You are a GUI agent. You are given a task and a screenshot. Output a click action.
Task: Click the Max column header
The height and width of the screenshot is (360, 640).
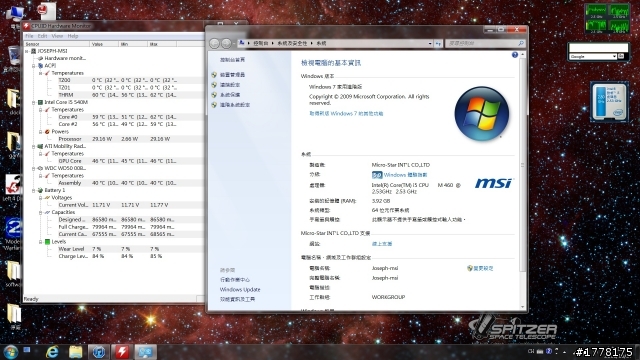162,44
